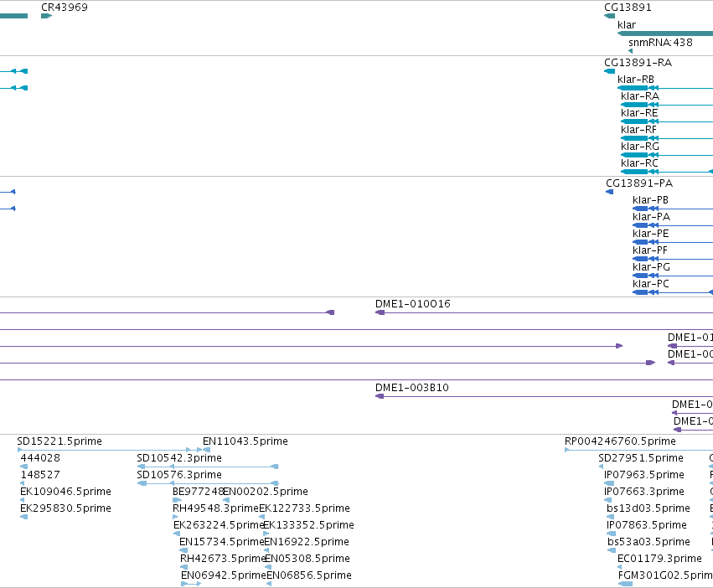Screen dimensions: 713x588
Task: Select the CR43969 gene label
Action: click(x=65, y=8)
